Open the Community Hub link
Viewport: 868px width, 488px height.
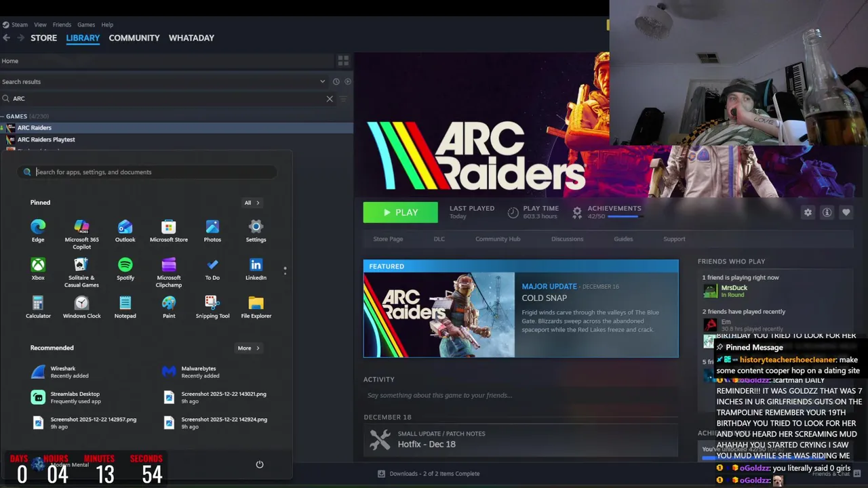click(x=498, y=239)
